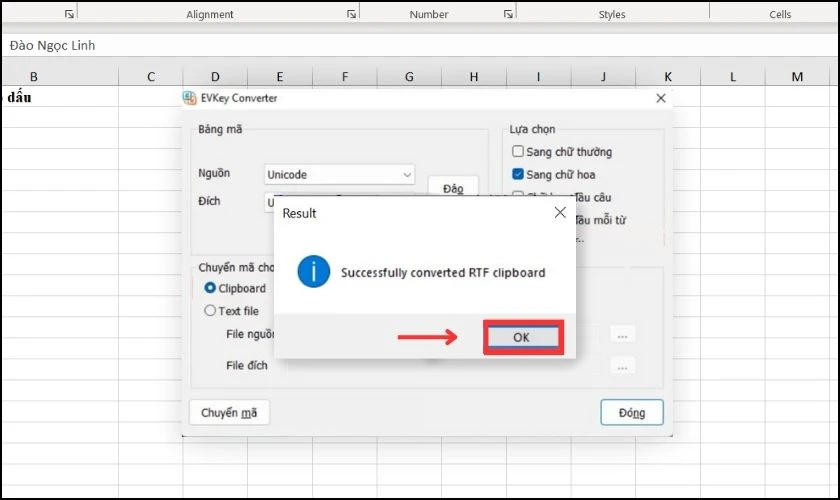Image resolution: width=840 pixels, height=500 pixels.
Task: Click the File đích label
Action: 246,365
